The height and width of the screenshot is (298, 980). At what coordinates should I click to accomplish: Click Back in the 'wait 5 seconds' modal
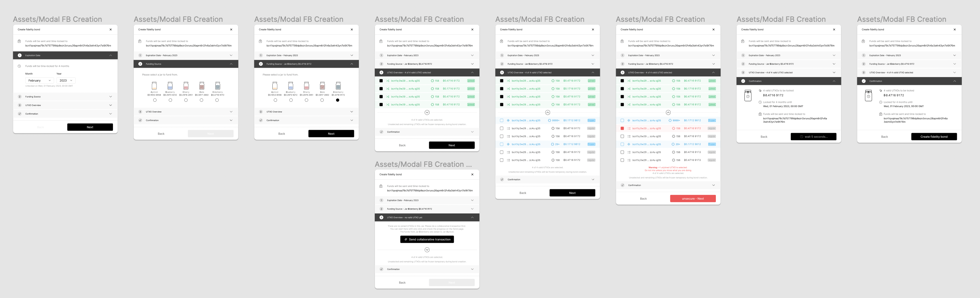coord(764,137)
